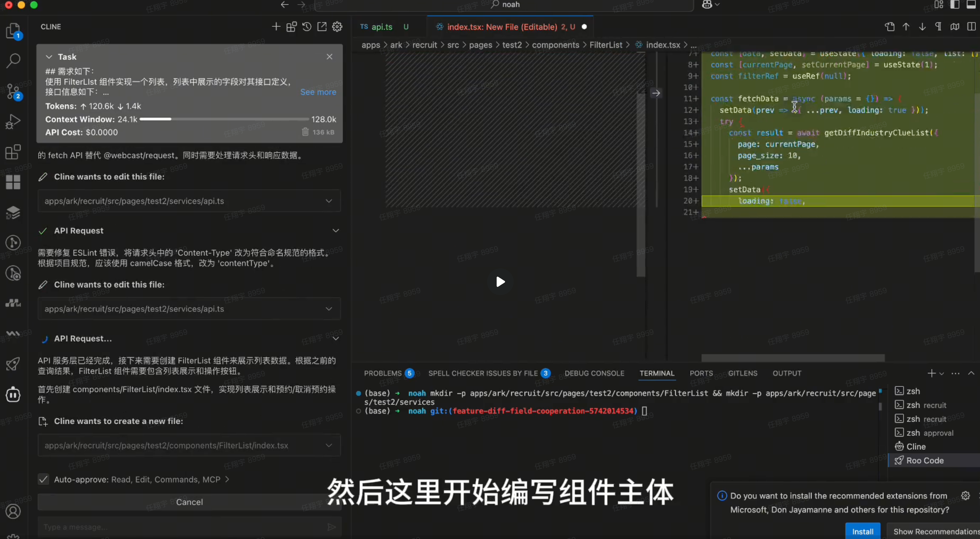Image resolution: width=980 pixels, height=539 pixels.
Task: Switch to the api.ts editor tab
Action: (382, 27)
